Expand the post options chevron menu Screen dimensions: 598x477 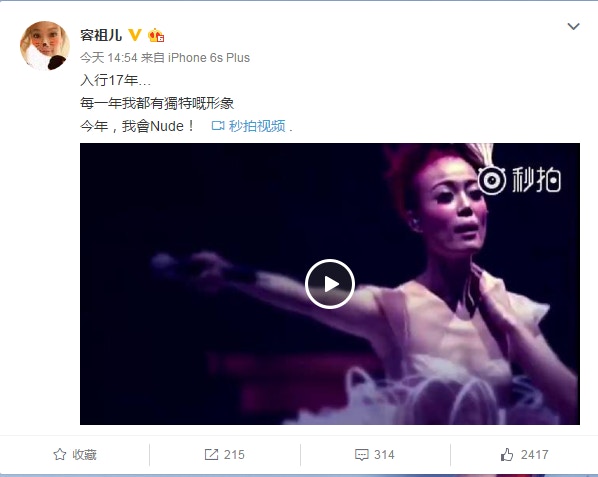coord(574,26)
